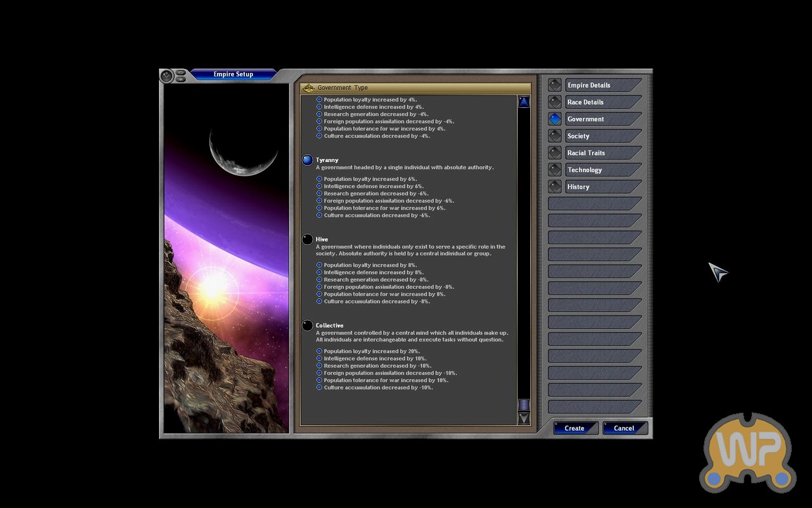Click the gold Government Type header icon
This screenshot has width=812, height=508.
[x=309, y=88]
